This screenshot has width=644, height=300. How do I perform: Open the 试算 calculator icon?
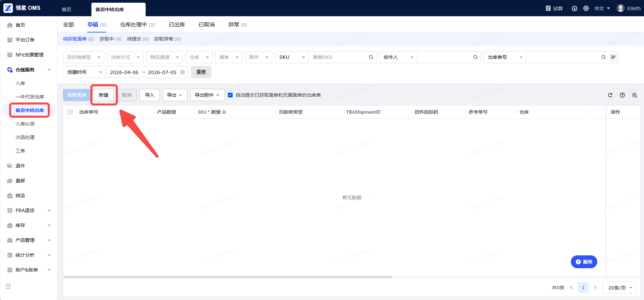tap(548, 8)
